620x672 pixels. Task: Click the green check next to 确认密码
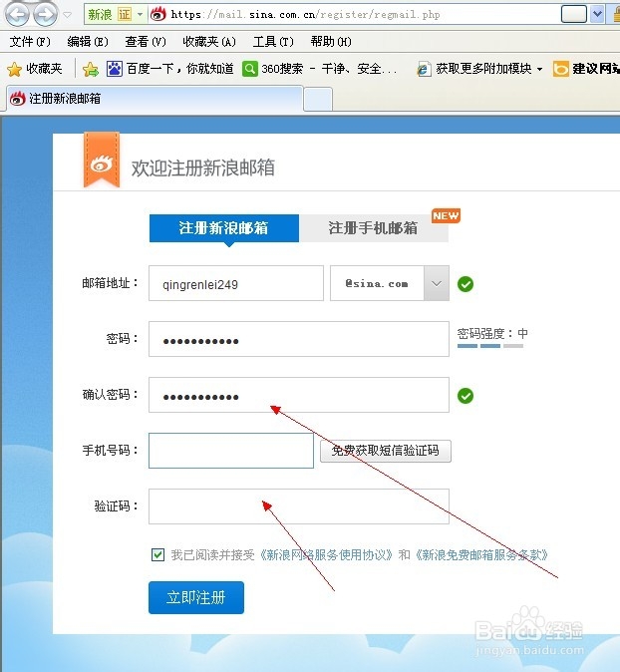tap(465, 396)
